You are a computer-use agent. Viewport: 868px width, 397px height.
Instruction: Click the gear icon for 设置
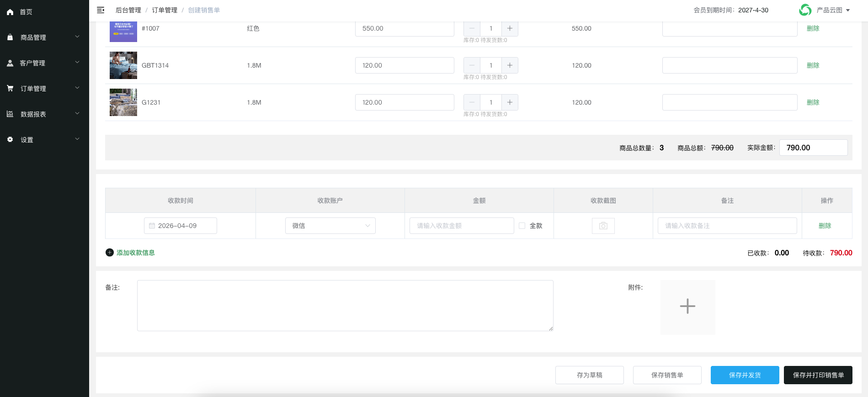pyautogui.click(x=10, y=139)
